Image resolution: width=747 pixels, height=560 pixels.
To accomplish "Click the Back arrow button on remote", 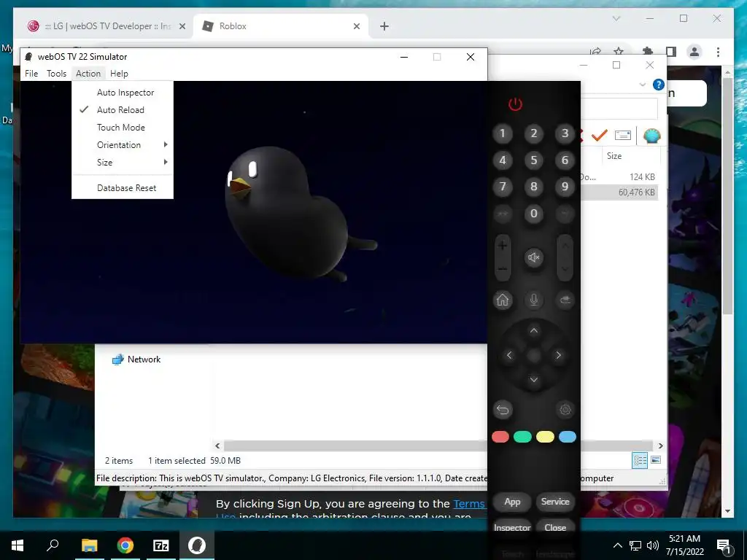I will tap(502, 410).
